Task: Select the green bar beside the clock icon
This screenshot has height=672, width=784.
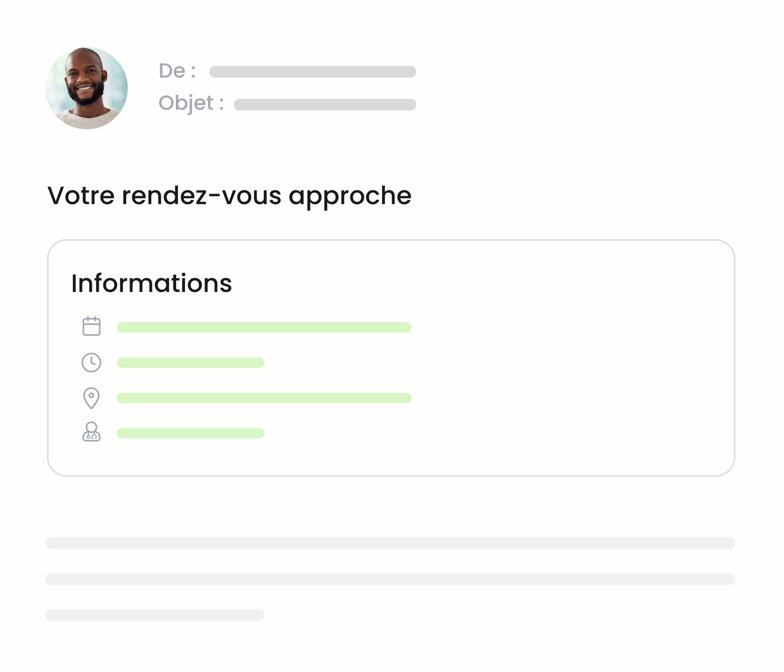Action: tap(190, 362)
